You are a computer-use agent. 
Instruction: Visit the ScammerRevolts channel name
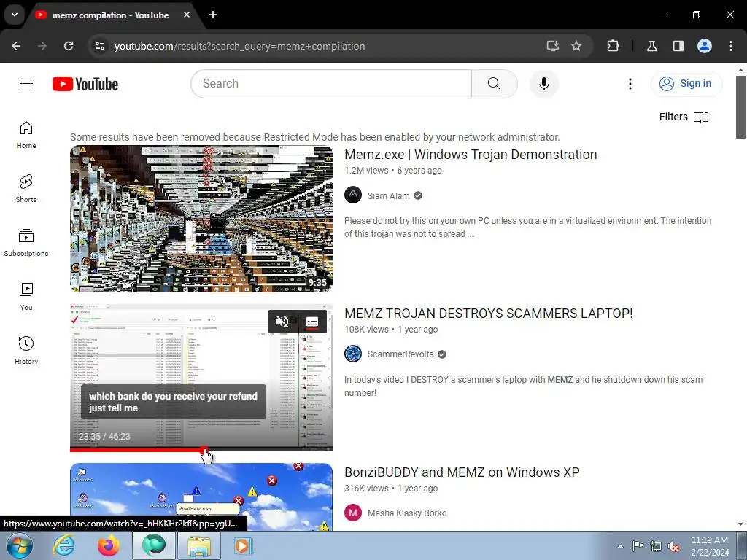400,354
